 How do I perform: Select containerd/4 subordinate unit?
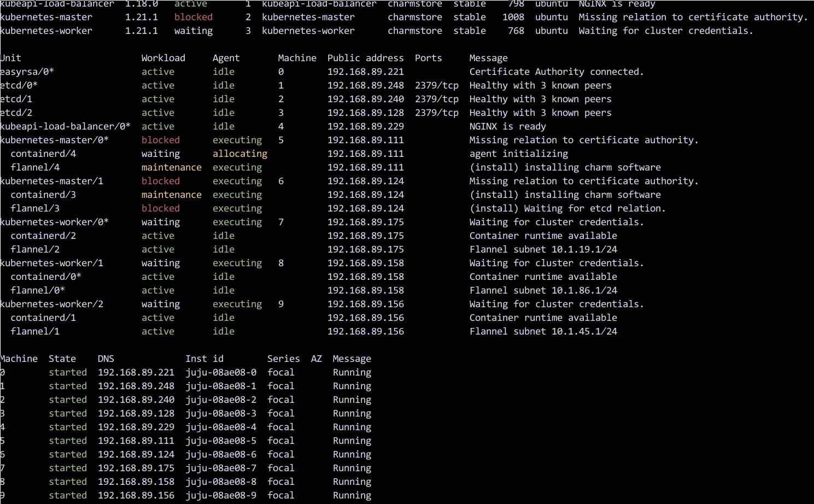[43, 154]
